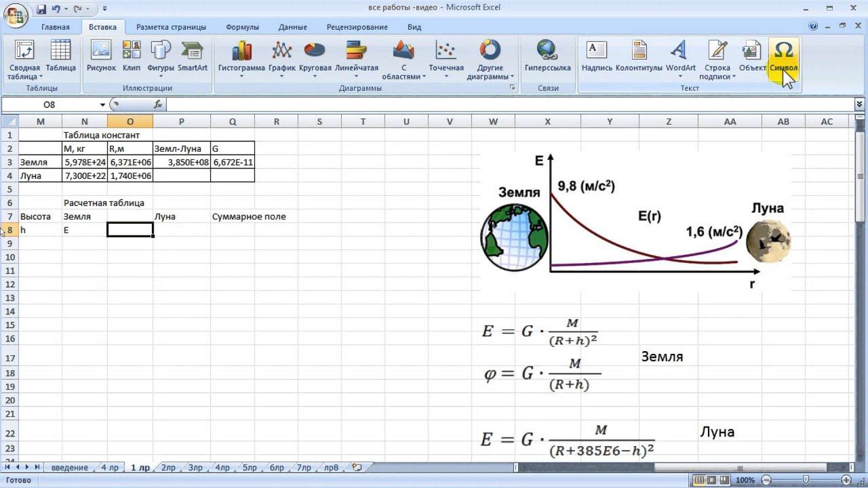Click the Name Box showing O8

pos(50,104)
